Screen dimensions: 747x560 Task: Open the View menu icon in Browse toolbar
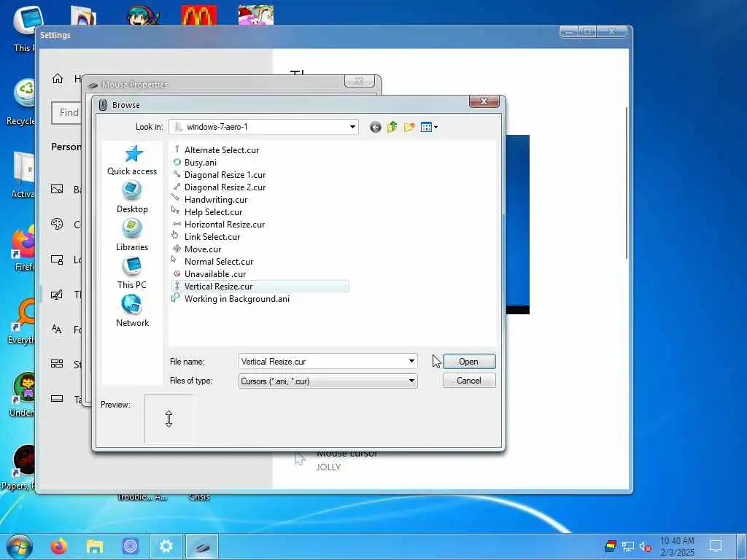429,127
